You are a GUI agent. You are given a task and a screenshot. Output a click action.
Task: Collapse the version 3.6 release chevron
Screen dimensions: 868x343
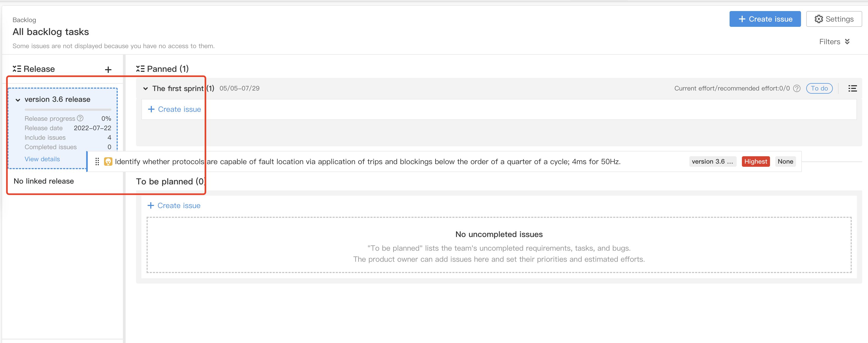pyautogui.click(x=18, y=100)
